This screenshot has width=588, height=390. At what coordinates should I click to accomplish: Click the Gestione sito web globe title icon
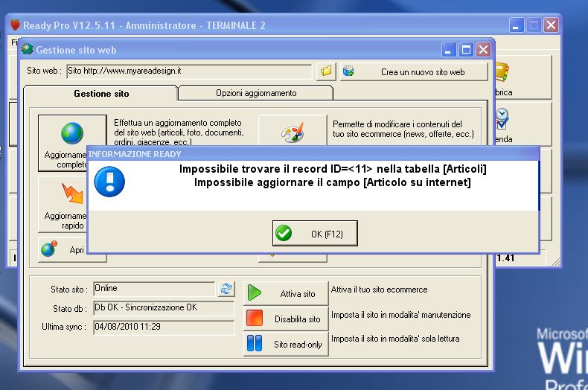[27, 49]
